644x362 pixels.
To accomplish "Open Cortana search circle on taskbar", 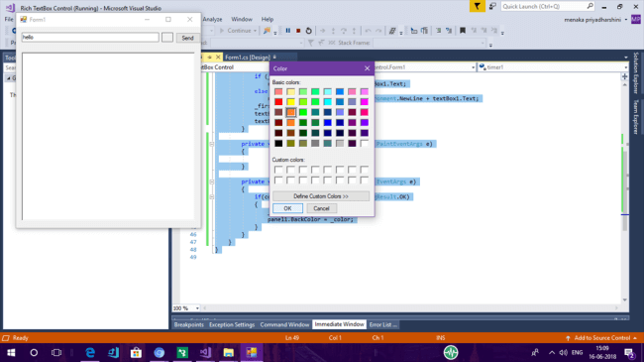I will pos(34,352).
